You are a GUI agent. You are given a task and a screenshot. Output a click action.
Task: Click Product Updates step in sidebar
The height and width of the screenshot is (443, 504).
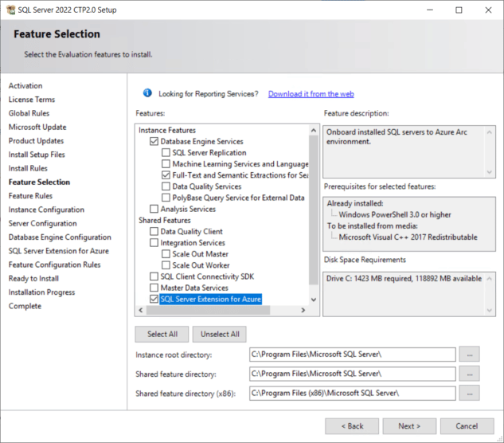pos(36,141)
